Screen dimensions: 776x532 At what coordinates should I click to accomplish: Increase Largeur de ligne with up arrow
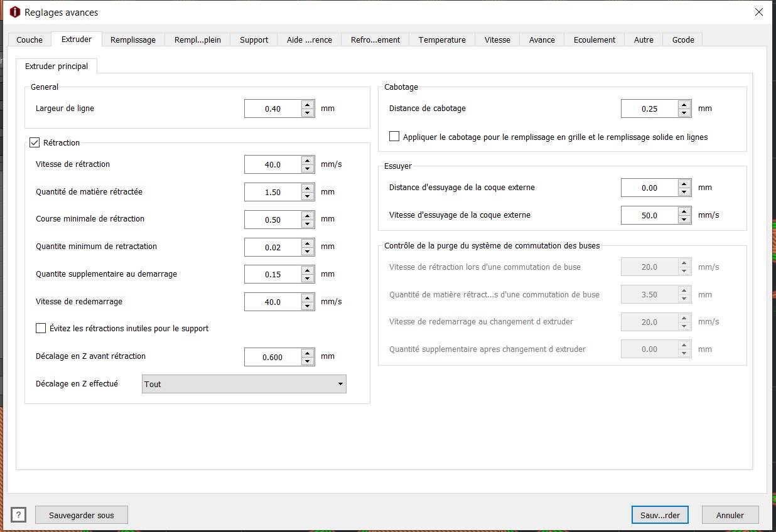tap(308, 105)
